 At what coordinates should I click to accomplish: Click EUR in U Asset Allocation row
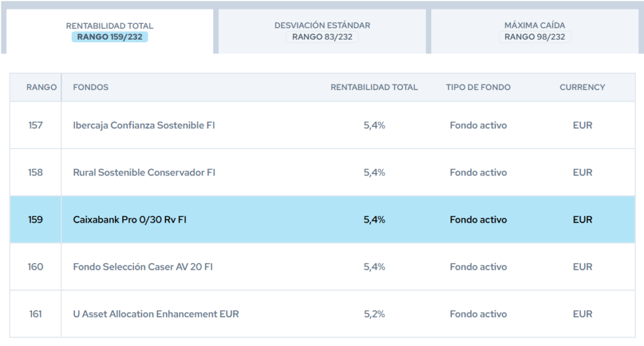click(582, 314)
